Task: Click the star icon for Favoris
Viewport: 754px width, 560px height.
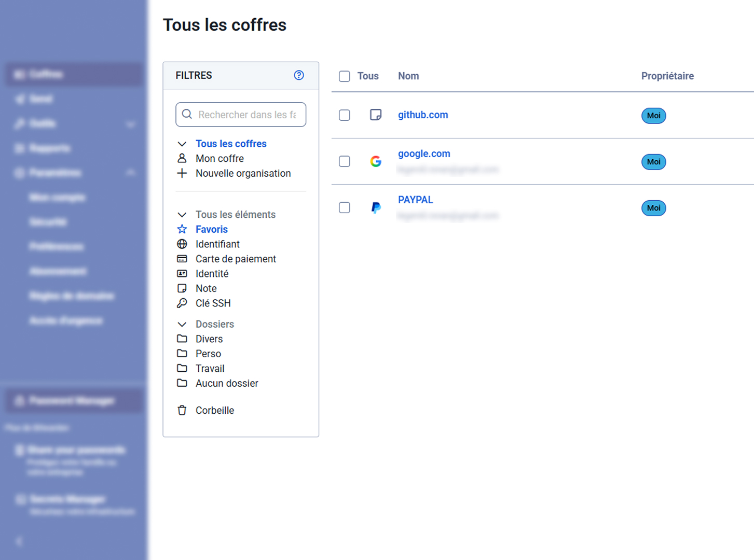Action: [x=182, y=229]
